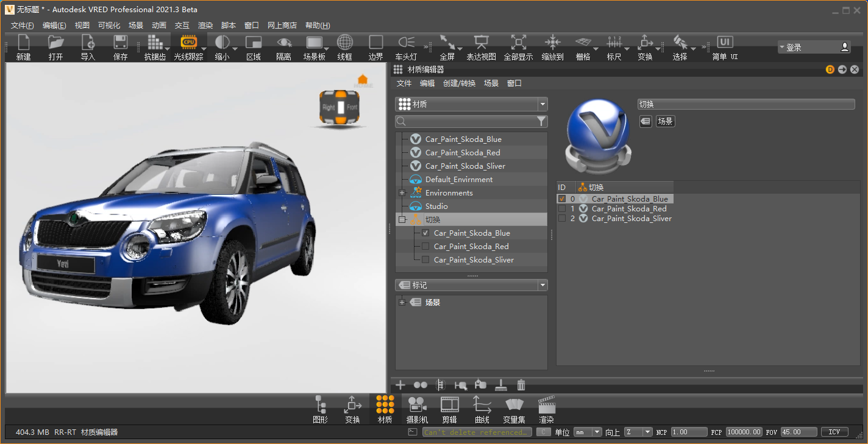Viewport: 868px width, 444px height.
Task: Click the 新建 (New) toolbar icon
Action: coord(24,42)
